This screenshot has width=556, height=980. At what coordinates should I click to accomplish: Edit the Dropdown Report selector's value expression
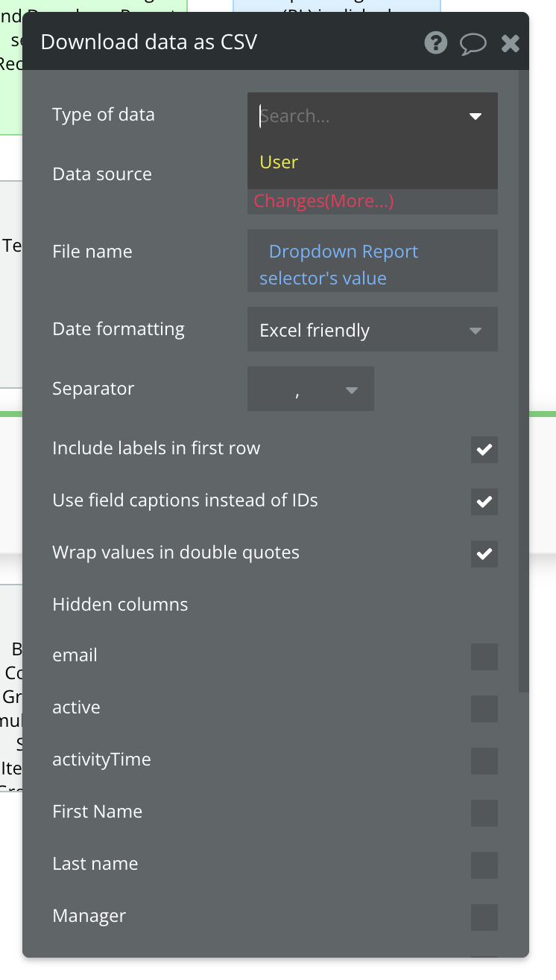pos(343,264)
